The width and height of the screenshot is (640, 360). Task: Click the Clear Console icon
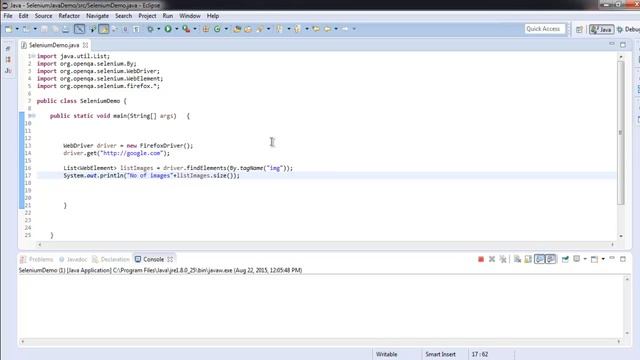pyautogui.click(x=517, y=259)
